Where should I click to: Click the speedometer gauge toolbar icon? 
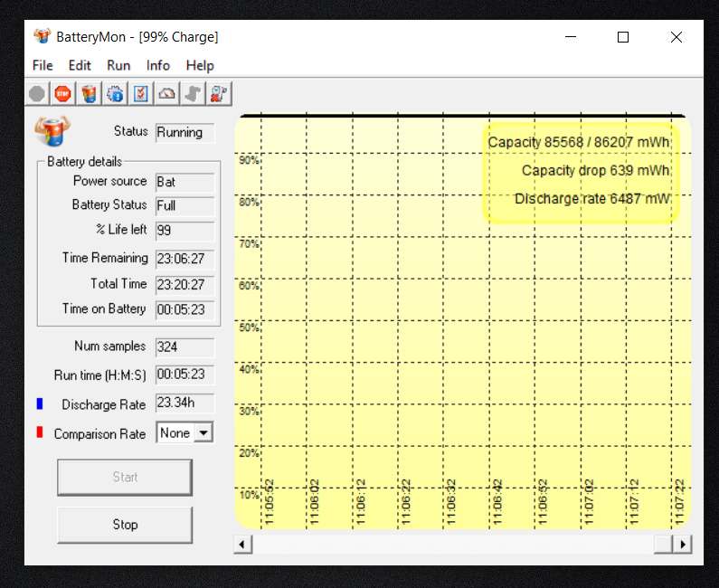coord(167,93)
